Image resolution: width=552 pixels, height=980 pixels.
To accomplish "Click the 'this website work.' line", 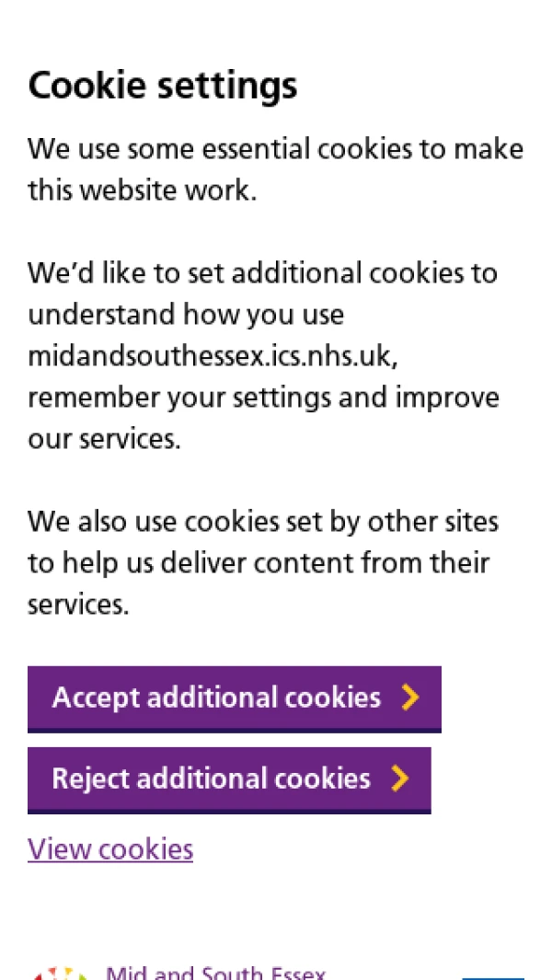I will coord(143,190).
